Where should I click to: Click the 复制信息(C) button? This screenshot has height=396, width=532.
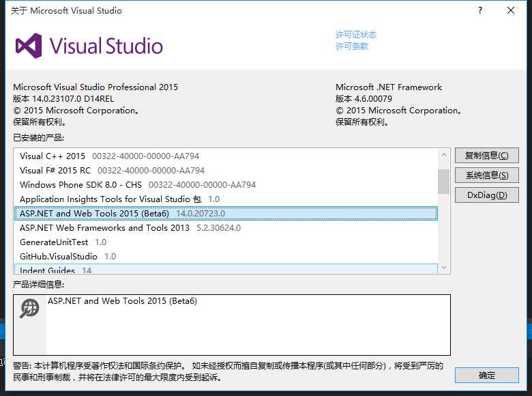point(486,156)
